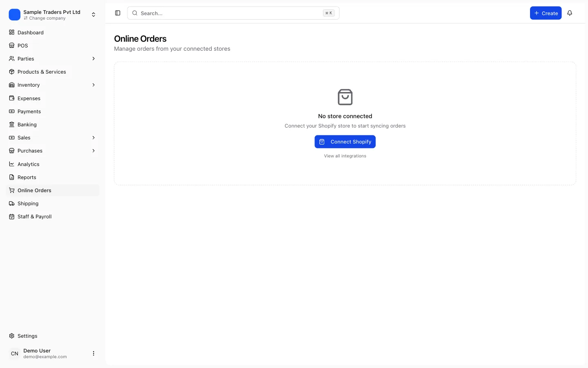Open the notifications bell
Image resolution: width=588 pixels, height=368 pixels.
570,13
